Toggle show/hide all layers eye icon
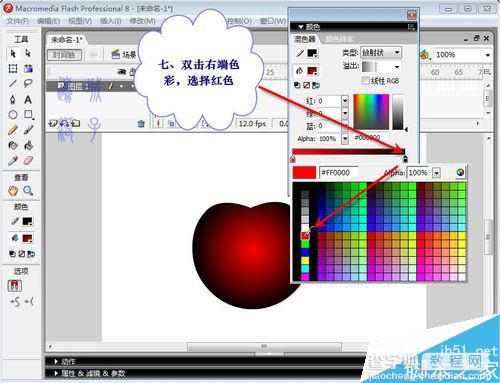500x383 pixels. click(121, 72)
